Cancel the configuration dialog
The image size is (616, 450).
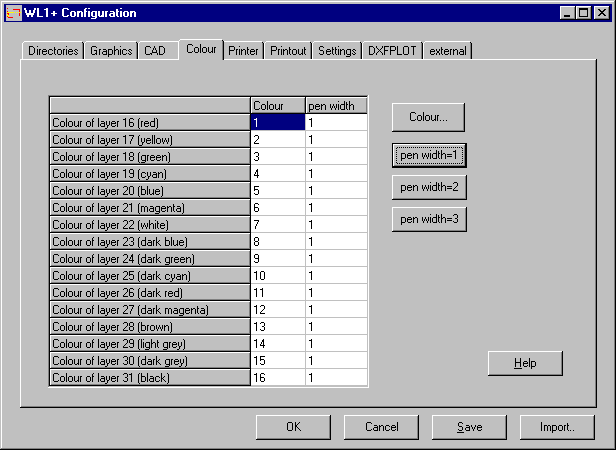point(381,427)
